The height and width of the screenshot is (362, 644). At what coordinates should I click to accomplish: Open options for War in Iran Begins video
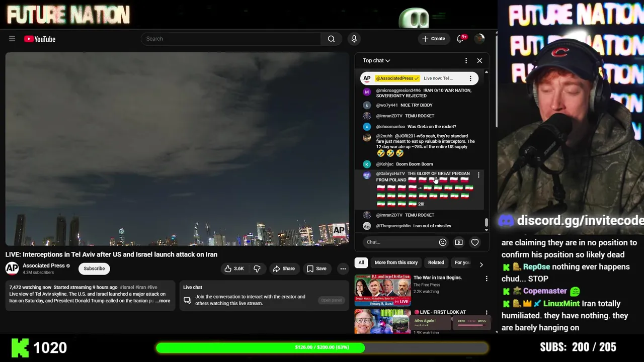486,278
